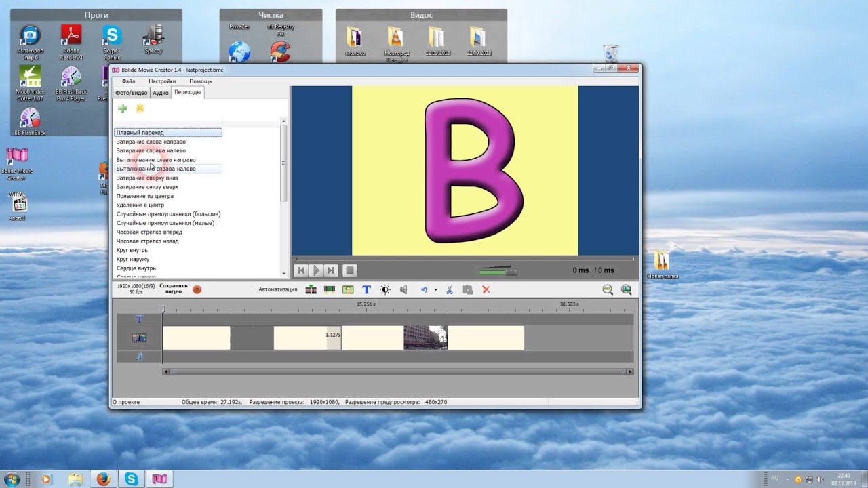Click the red record icon beside Сохранить видео
Image resolution: width=868 pixels, height=488 pixels.
pyautogui.click(x=197, y=289)
